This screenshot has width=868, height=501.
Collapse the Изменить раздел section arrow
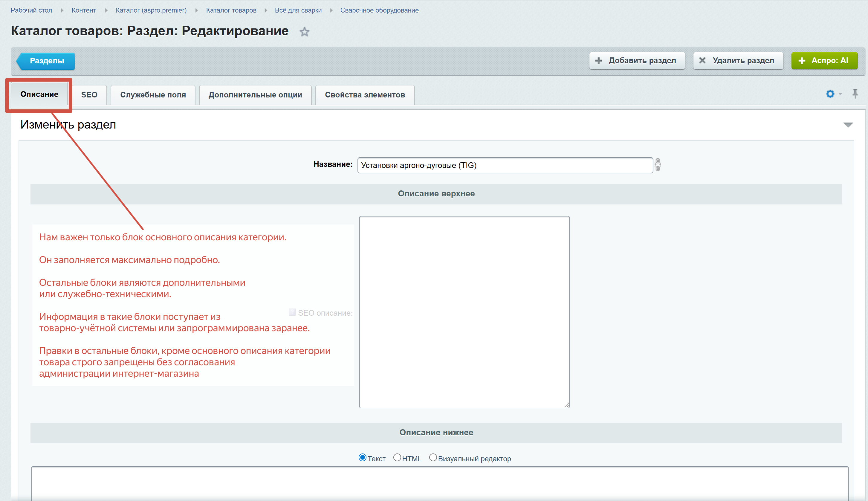point(848,125)
